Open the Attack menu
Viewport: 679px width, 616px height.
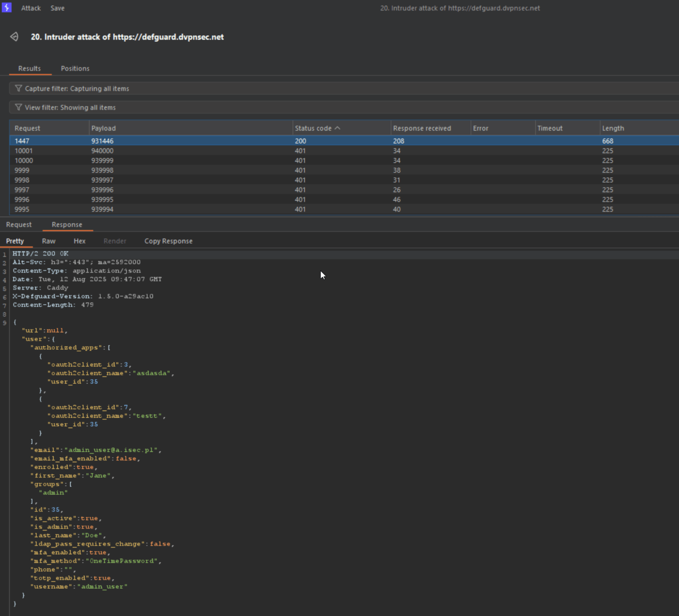pos(31,8)
